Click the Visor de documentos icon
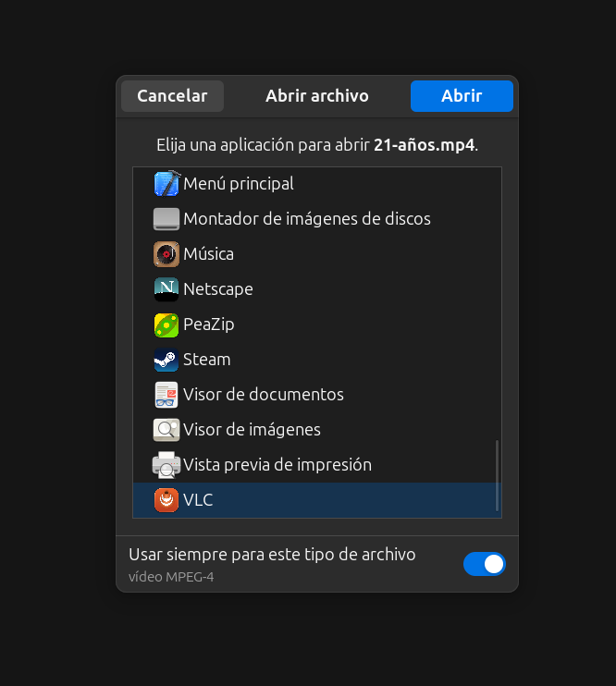Screen dimensions: 616x686 click(x=166, y=395)
